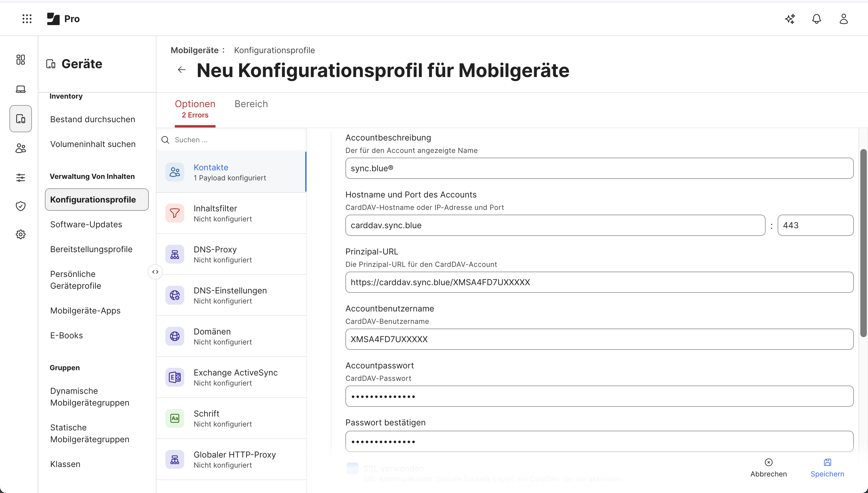Click the AI assistant sparkle icon
The image size is (868, 493).
790,19
